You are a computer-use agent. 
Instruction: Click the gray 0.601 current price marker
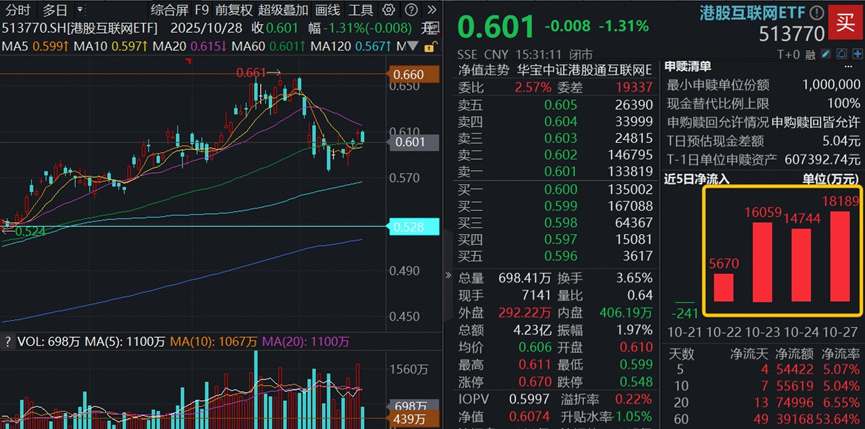pyautogui.click(x=413, y=142)
